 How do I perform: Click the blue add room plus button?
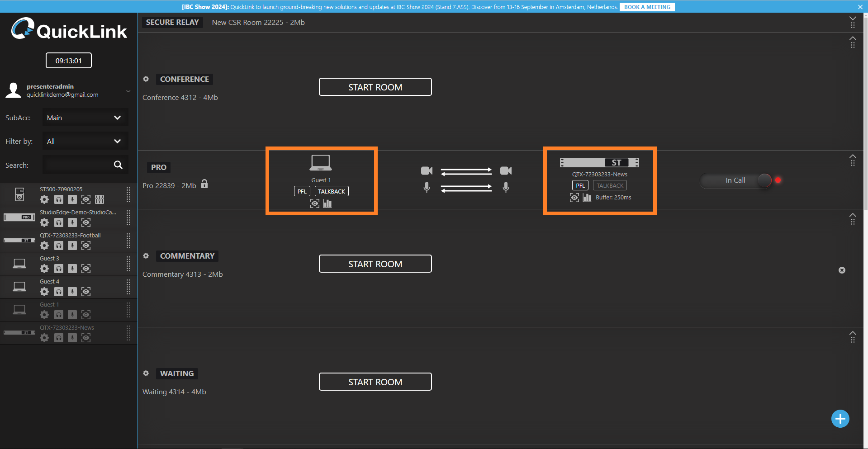[x=840, y=419]
